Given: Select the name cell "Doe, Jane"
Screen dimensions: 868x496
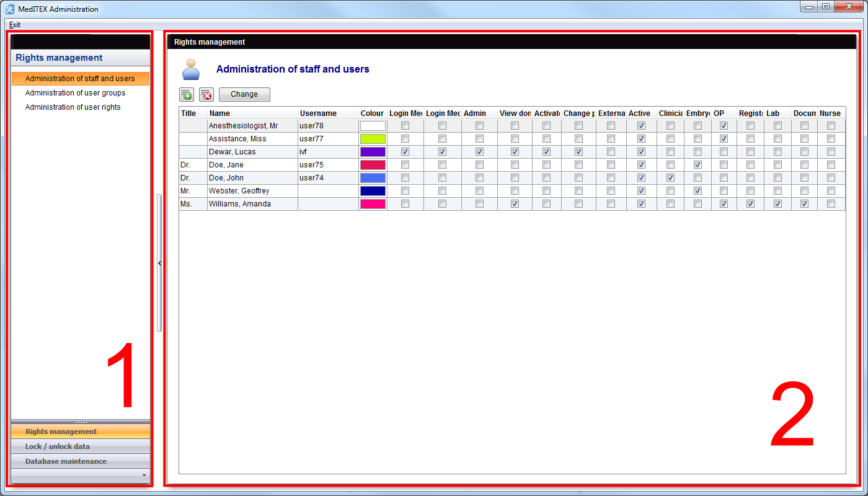Looking at the screenshot, I should [252, 165].
